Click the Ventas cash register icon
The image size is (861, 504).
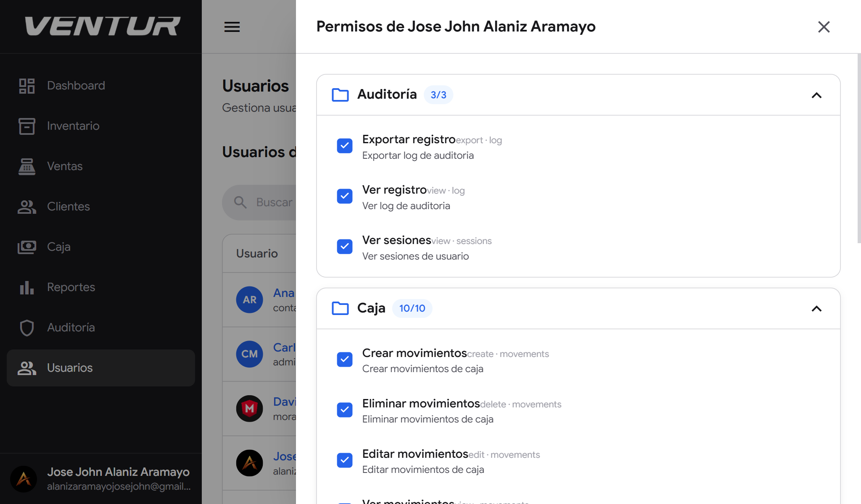pyautogui.click(x=27, y=166)
